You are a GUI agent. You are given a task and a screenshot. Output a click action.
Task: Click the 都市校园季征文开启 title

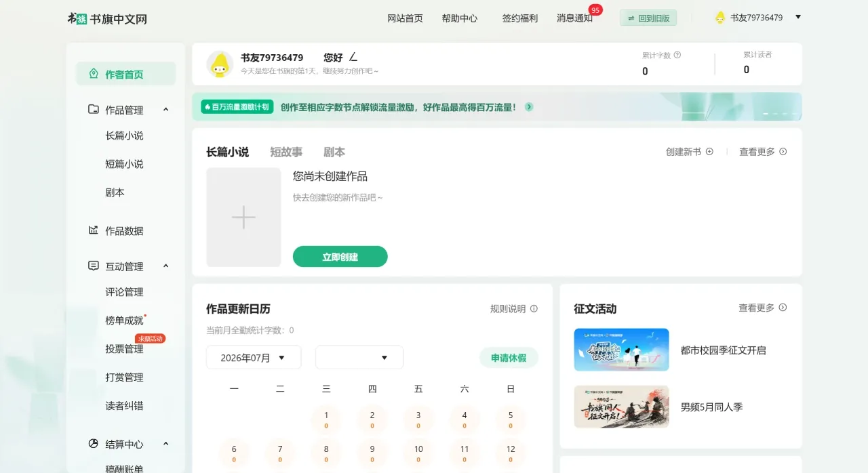[723, 350]
